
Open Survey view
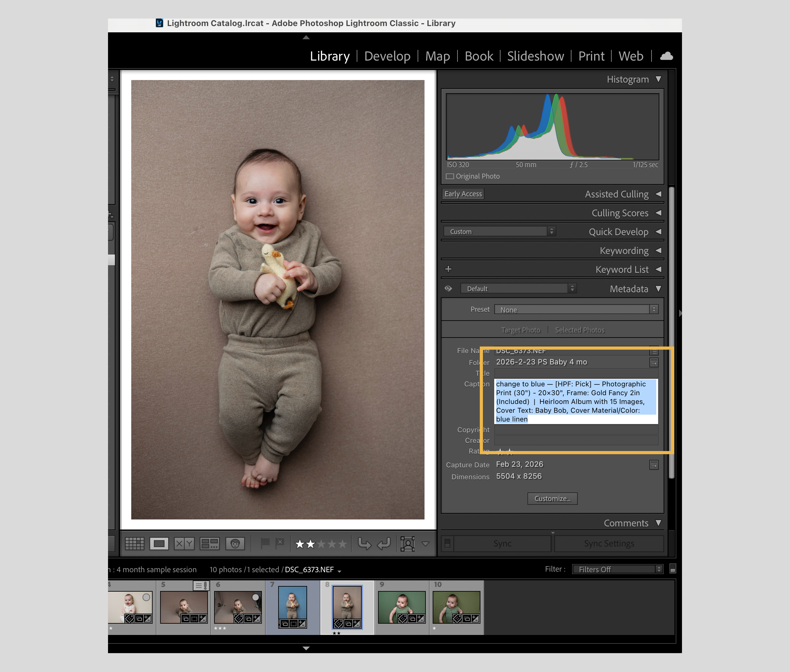click(210, 544)
